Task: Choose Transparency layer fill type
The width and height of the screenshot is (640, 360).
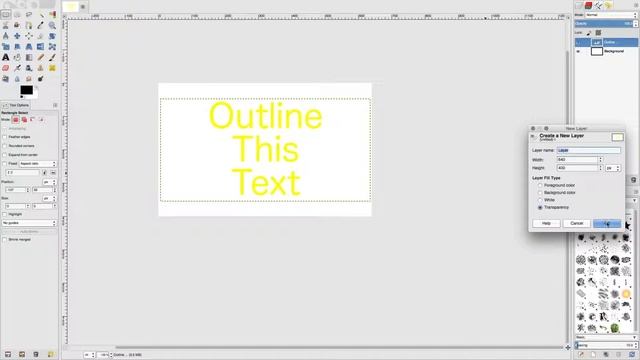Action: coord(540,207)
